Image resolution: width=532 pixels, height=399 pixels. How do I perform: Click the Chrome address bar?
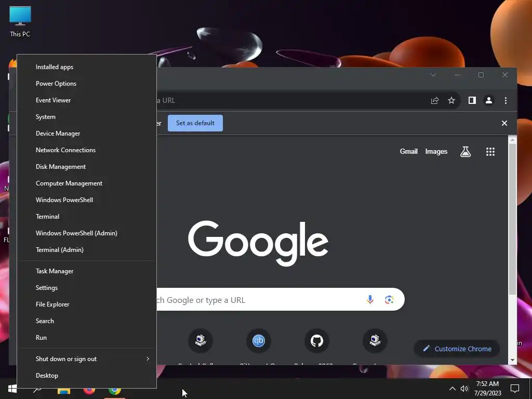coord(292,100)
